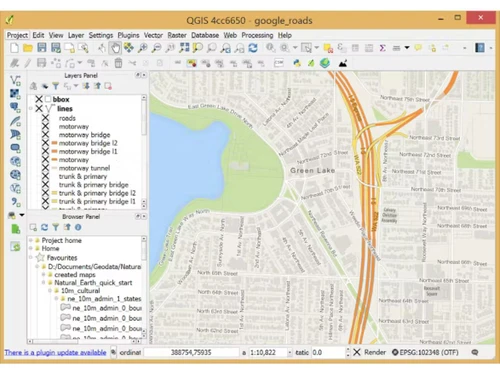Save the project using the floppy disk icon
Image resolution: width=500 pixels, height=375 pixels.
42,48
